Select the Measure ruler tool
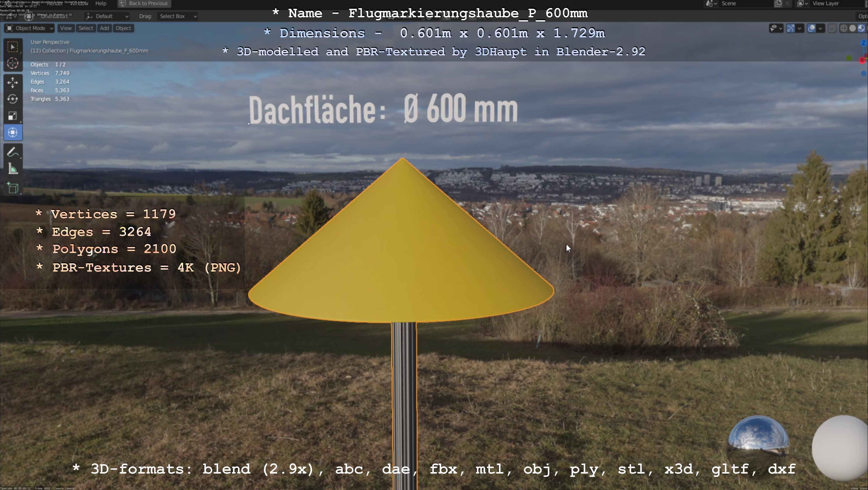868x490 pixels. click(13, 169)
